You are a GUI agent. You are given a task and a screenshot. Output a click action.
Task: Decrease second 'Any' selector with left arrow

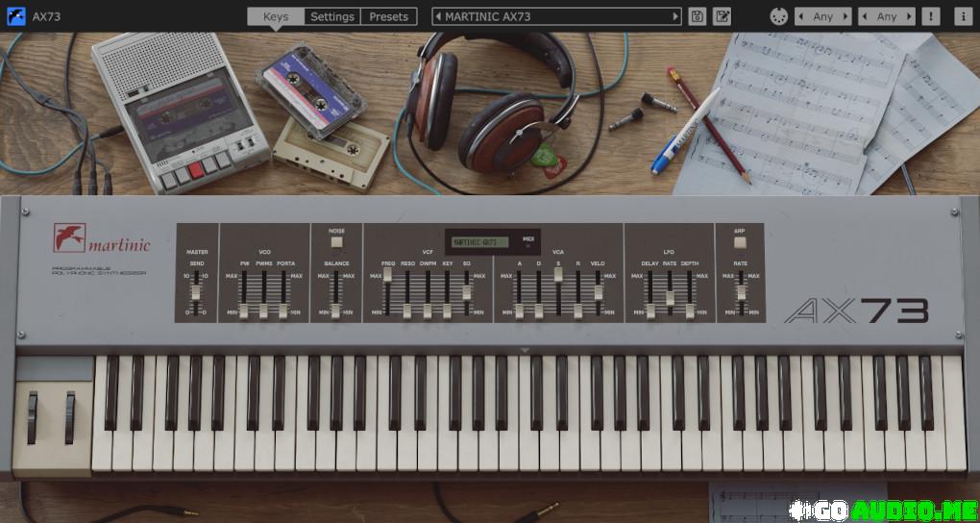tap(865, 17)
